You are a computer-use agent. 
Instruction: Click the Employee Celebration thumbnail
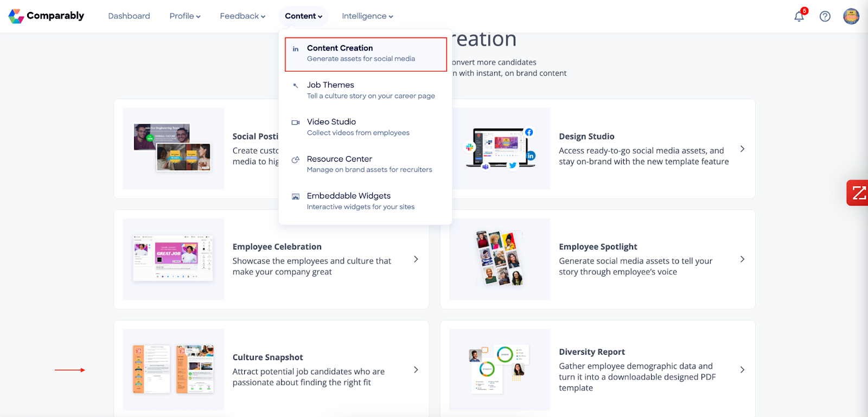[x=173, y=259]
